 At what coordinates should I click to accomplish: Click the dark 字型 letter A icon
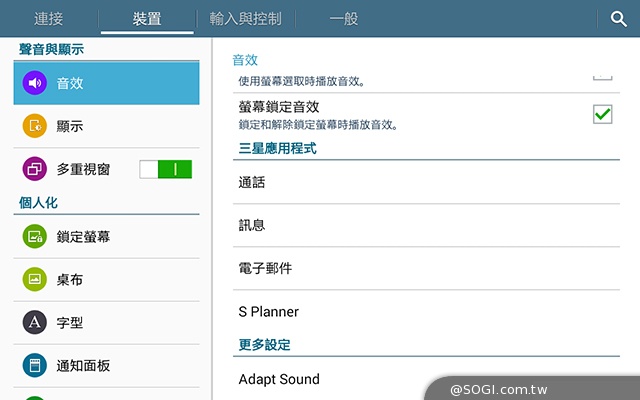coord(35,322)
